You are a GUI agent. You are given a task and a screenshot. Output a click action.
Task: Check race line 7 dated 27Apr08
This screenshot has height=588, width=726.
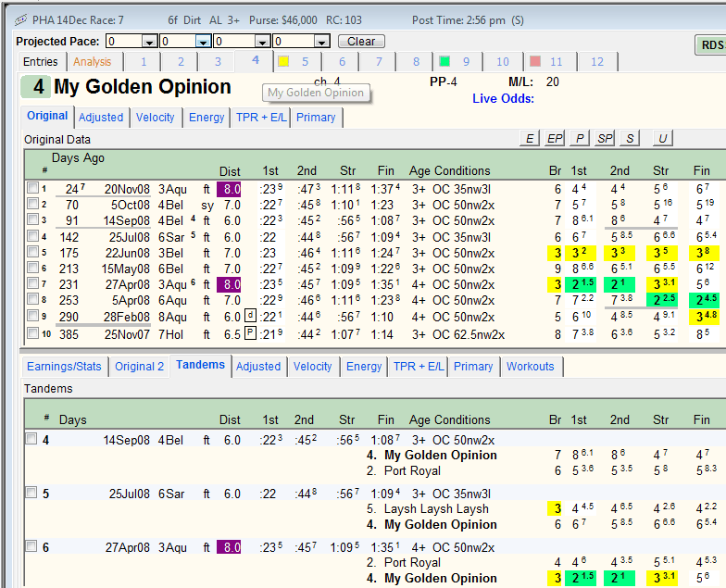pyautogui.click(x=33, y=283)
